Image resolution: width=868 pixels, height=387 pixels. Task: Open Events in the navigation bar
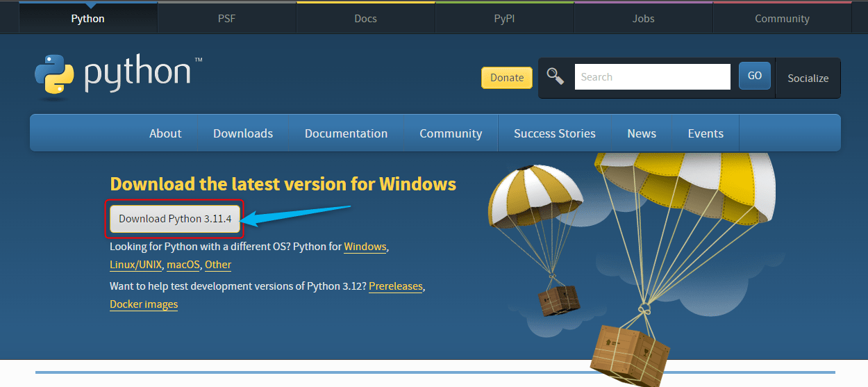point(706,133)
